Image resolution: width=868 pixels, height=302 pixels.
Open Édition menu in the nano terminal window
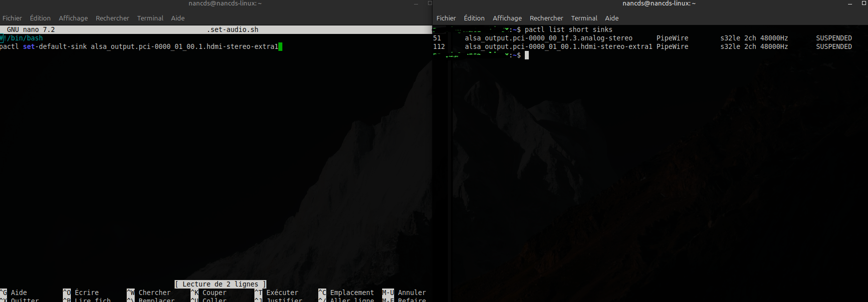[40, 18]
